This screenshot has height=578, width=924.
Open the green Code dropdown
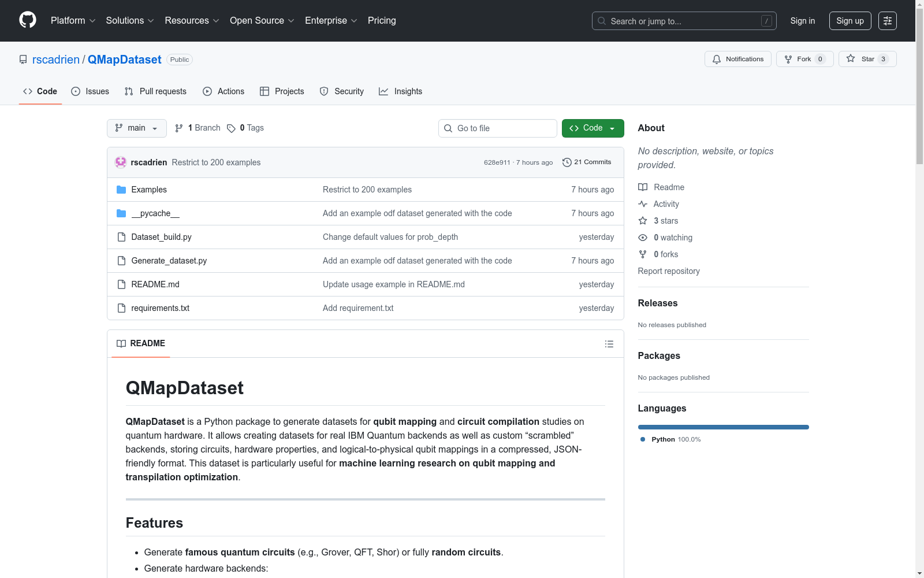click(593, 128)
